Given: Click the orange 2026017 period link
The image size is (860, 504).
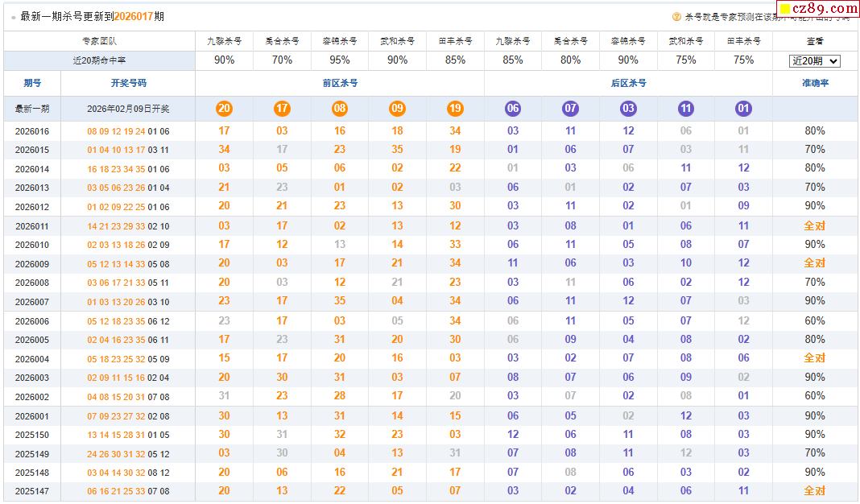Looking at the screenshot, I should 134,16.
